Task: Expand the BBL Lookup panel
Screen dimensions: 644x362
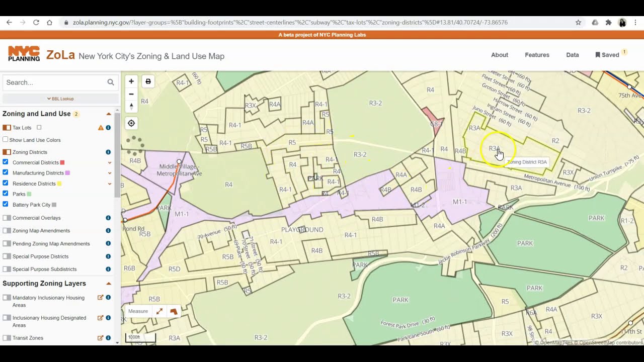Action: [60, 99]
